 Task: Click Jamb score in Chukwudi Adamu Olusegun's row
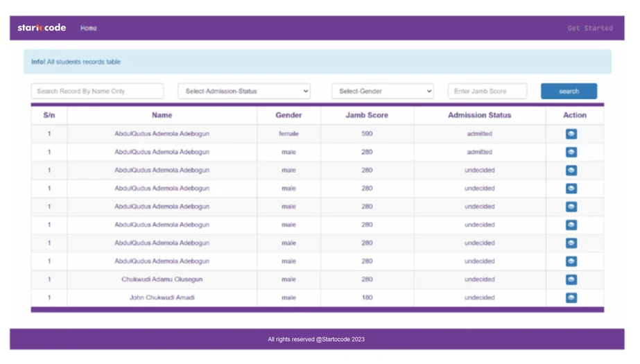(x=367, y=279)
